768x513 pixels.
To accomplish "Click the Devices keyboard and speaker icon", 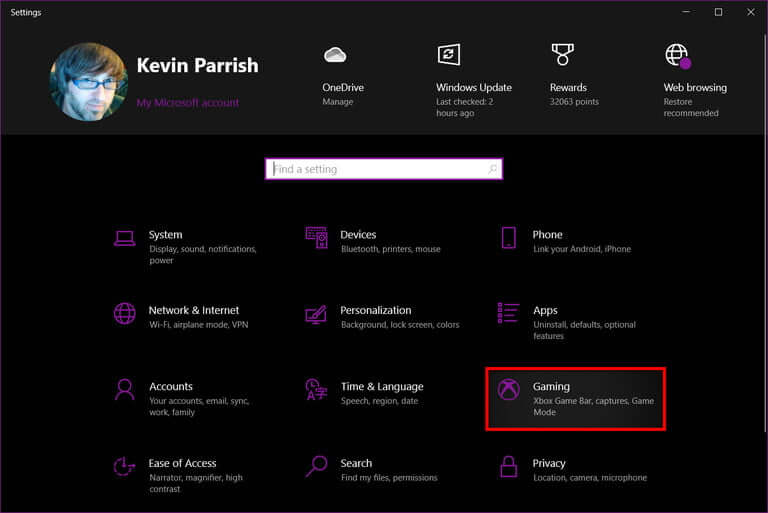I will point(316,237).
